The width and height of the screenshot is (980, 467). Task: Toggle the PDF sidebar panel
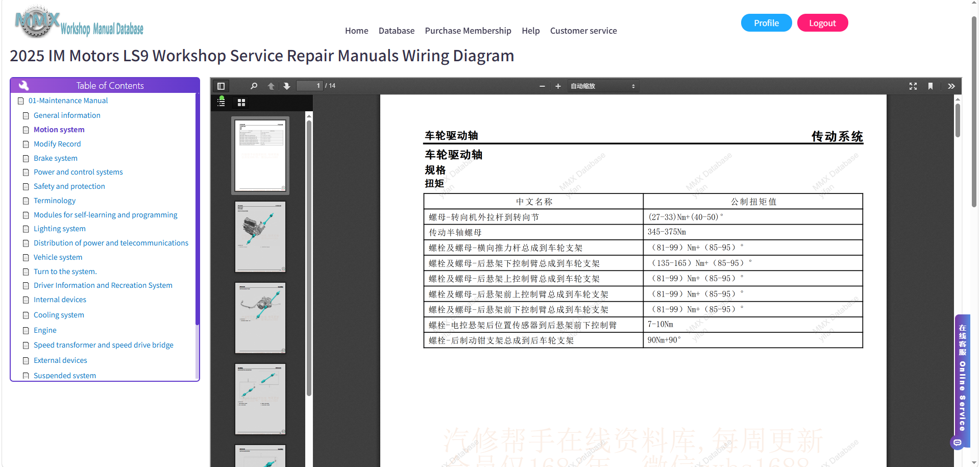pos(221,86)
